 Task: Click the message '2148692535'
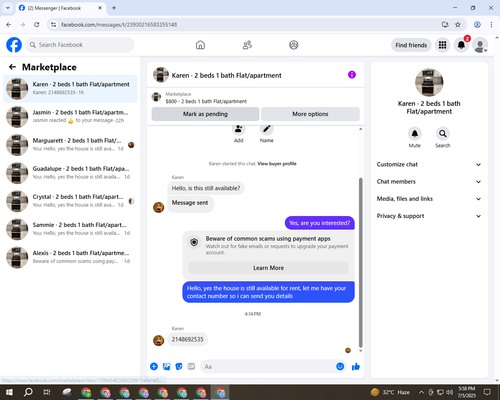coord(187,340)
